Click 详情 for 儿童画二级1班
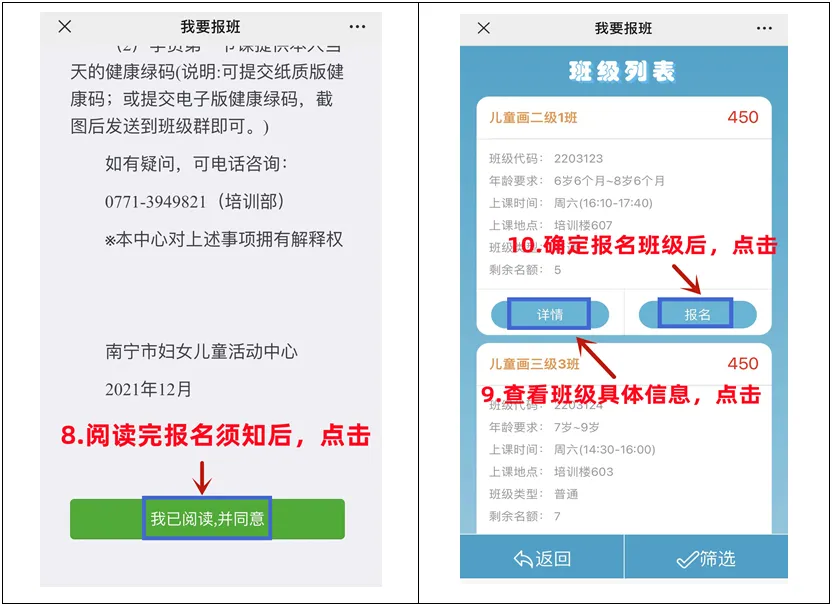 point(550,315)
